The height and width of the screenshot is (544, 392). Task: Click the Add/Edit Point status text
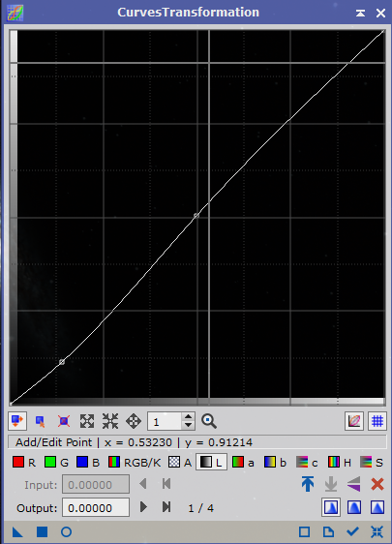click(x=54, y=442)
